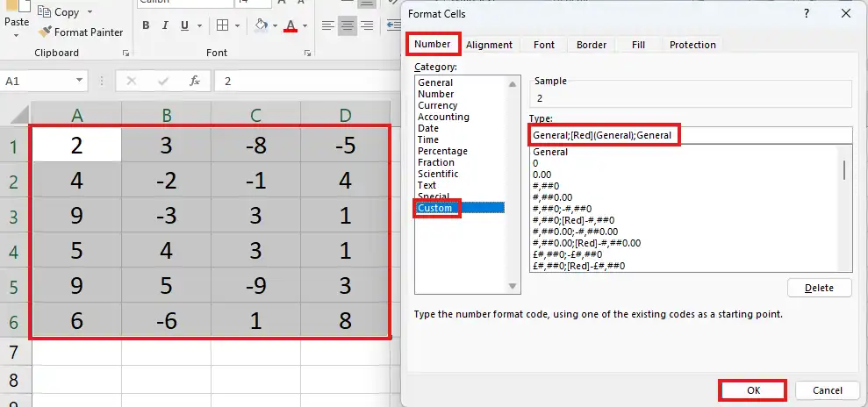
Task: Click the Category list up scroll arrow
Action: click(512, 84)
